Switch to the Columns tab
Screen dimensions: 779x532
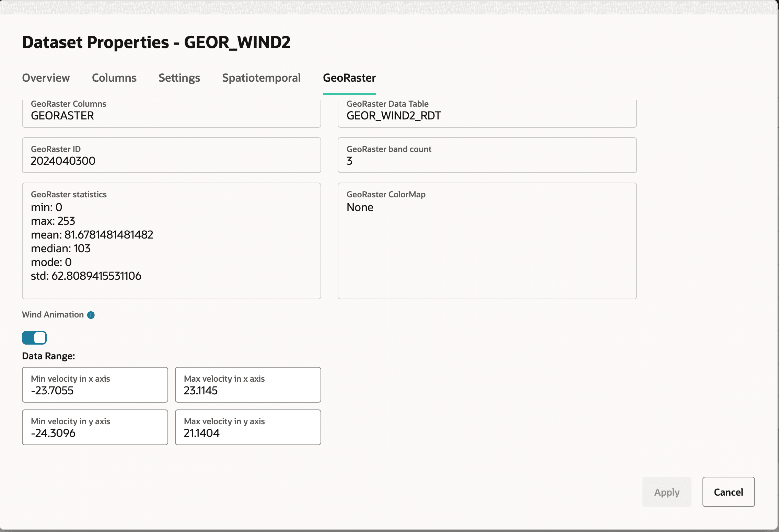point(114,78)
